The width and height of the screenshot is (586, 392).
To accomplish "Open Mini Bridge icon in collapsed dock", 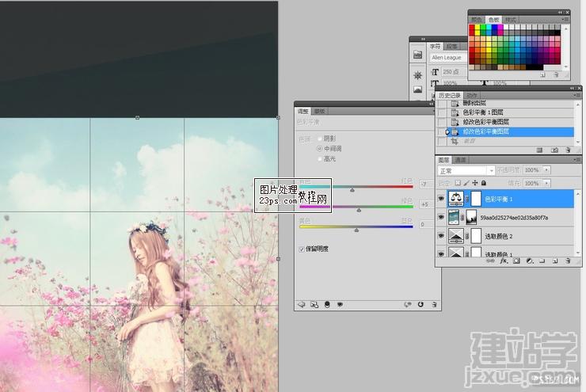I will point(418,55).
